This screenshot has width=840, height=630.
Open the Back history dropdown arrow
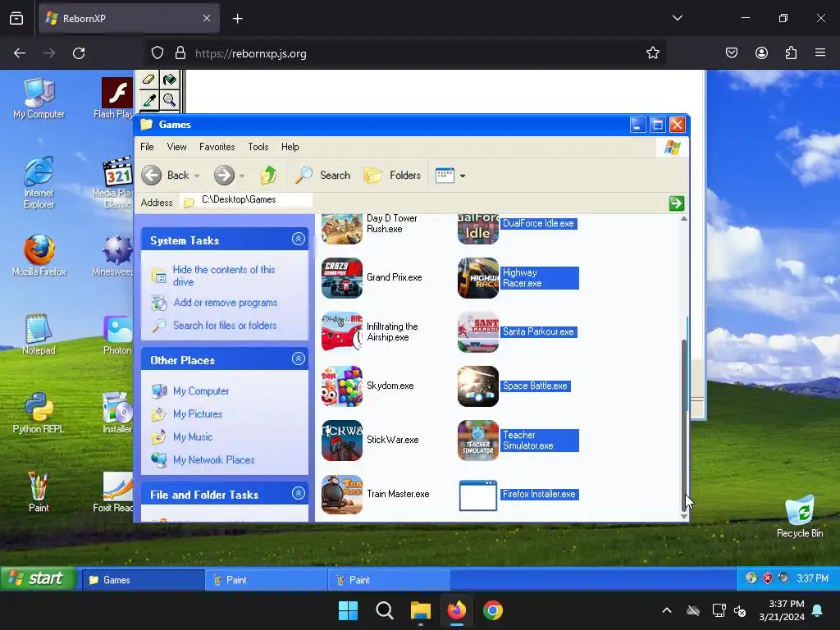pyautogui.click(x=197, y=176)
